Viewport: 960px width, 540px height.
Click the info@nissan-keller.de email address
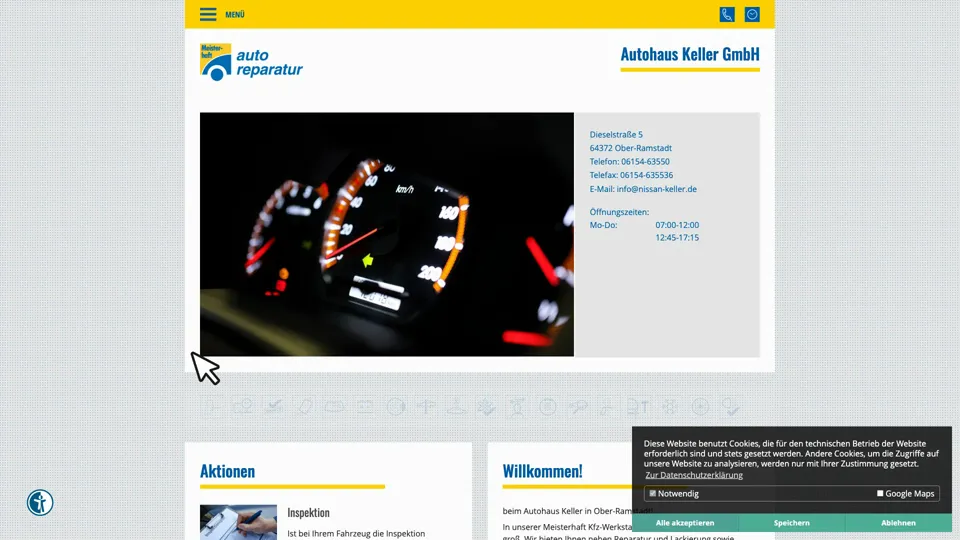[x=656, y=189]
